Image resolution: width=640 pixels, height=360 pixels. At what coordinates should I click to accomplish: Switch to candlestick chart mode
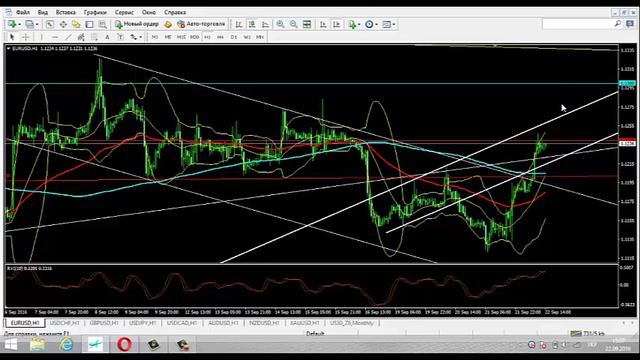[252, 24]
